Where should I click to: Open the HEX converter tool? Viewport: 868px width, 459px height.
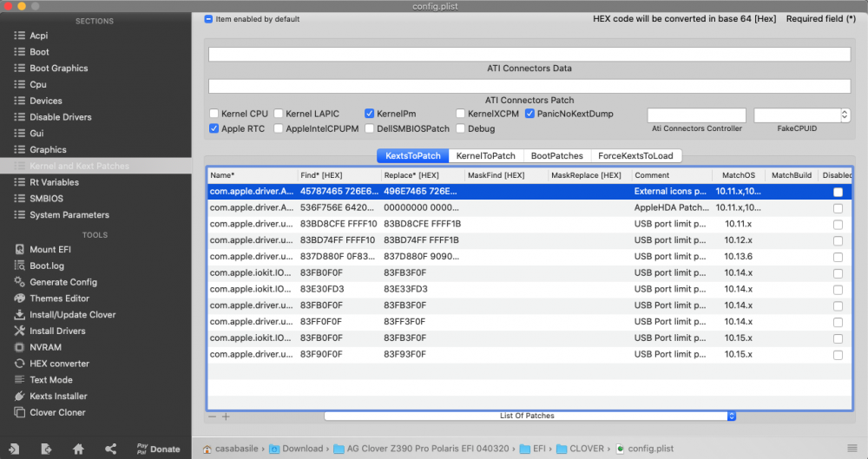point(59,364)
